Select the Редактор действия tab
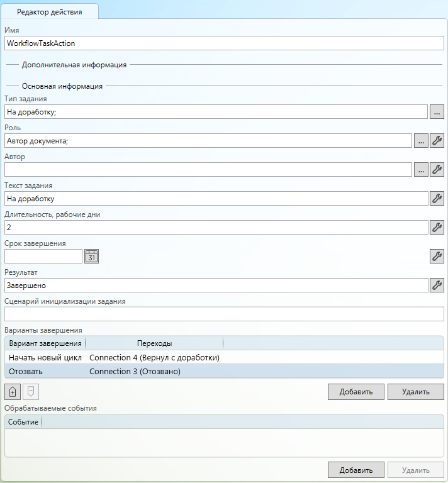This screenshot has width=448, height=483. pos(49,11)
